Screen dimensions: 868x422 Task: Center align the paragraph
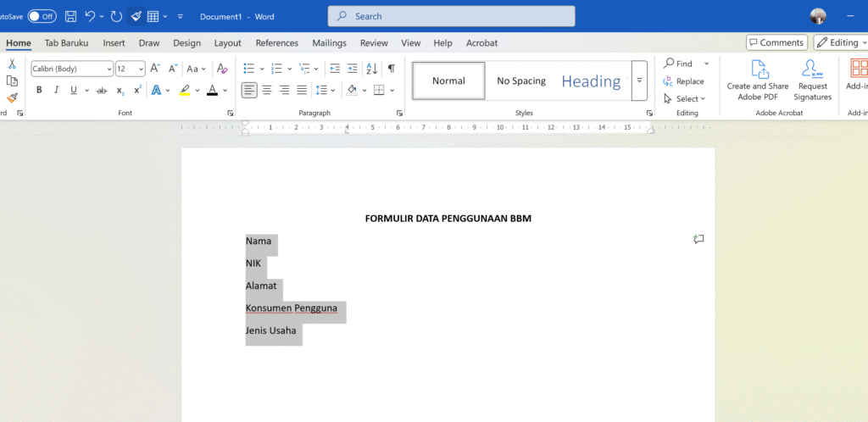coord(267,90)
